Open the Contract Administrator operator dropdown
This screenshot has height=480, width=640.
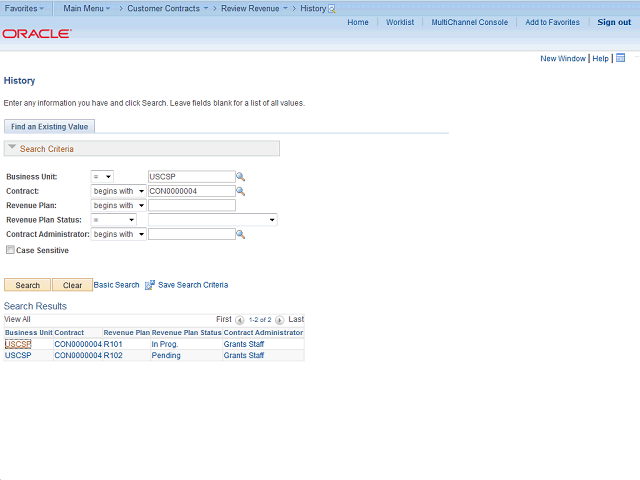(x=118, y=234)
